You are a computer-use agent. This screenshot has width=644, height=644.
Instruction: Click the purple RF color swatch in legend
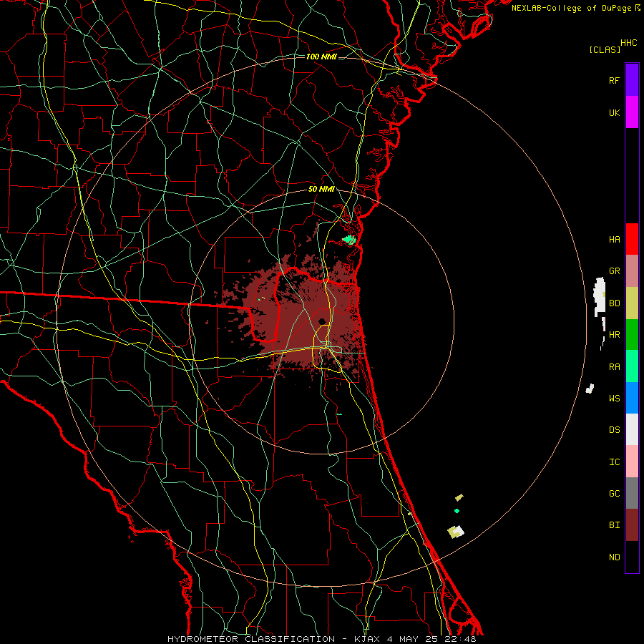(632, 80)
